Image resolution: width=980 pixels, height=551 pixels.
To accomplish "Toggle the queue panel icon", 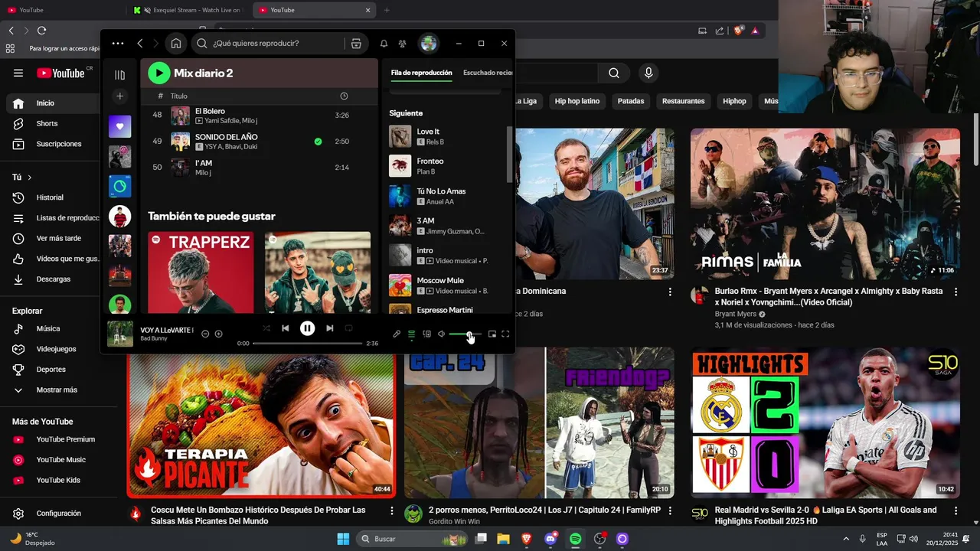I will (x=411, y=334).
